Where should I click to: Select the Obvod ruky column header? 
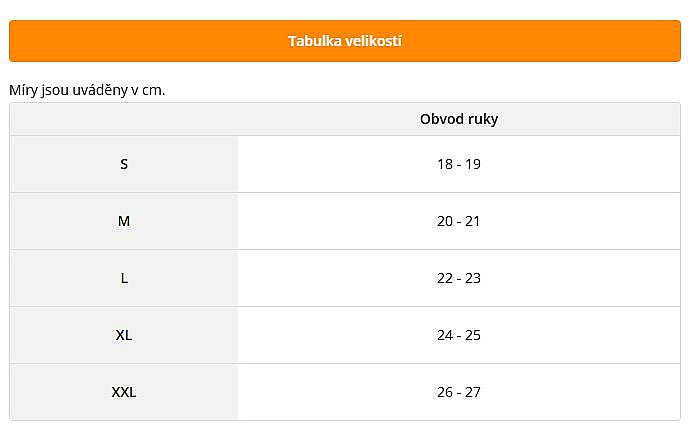coord(459,119)
